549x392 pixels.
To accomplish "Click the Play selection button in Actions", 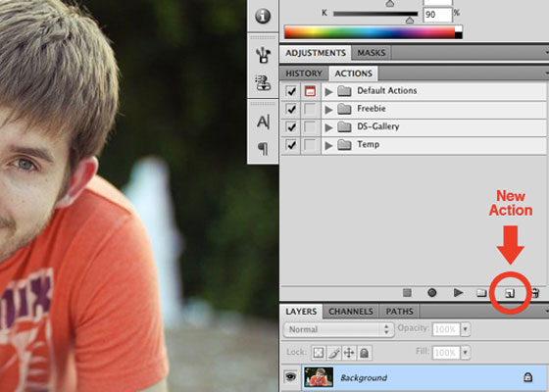I will click(x=458, y=293).
